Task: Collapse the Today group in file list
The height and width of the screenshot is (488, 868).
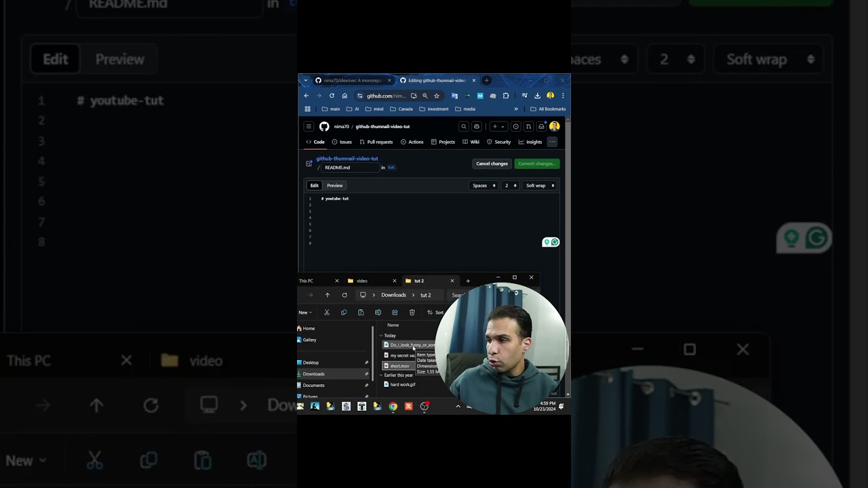Action: [381, 335]
